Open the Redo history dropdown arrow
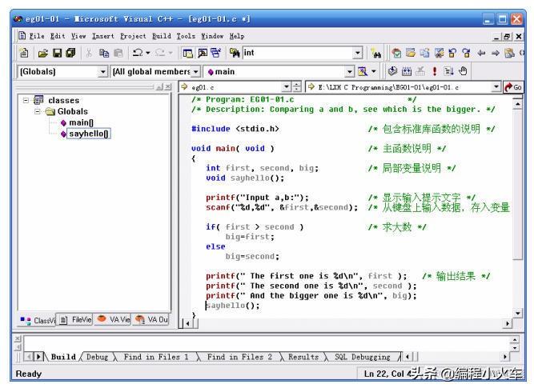 (171, 53)
